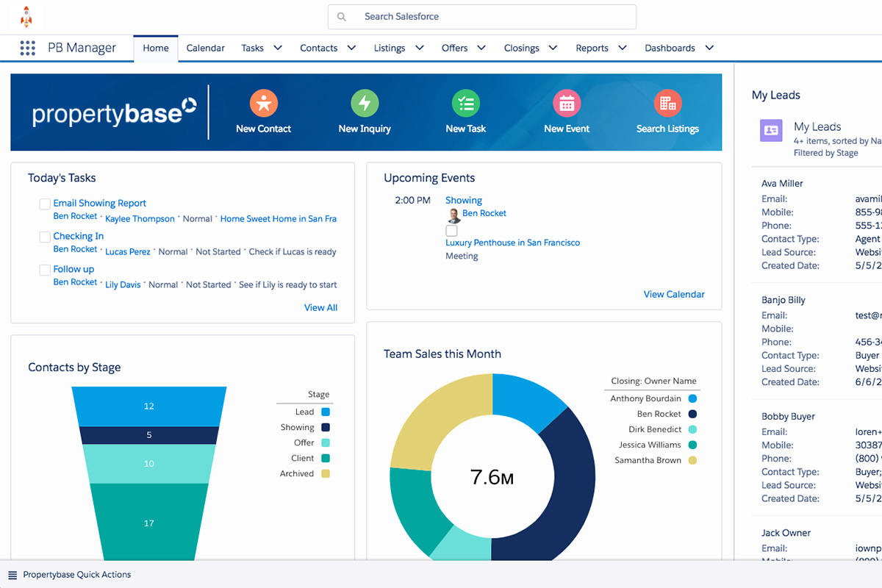This screenshot has height=588, width=882.
Task: Click the New Contact star icon
Action: 263,104
